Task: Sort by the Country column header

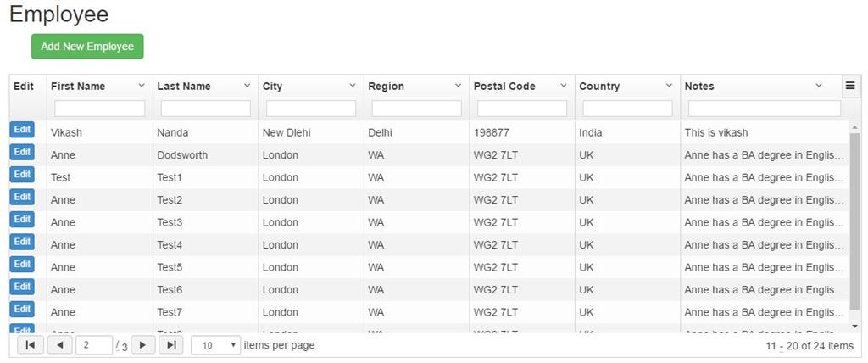Action: point(599,86)
